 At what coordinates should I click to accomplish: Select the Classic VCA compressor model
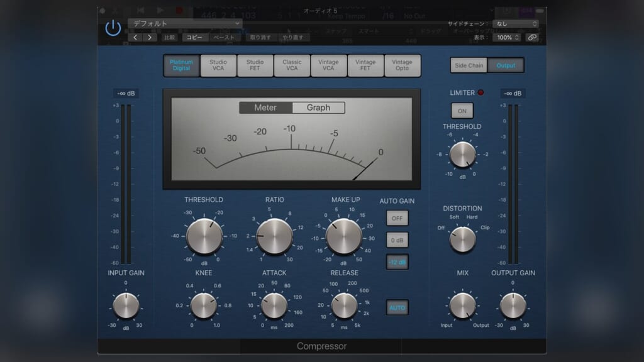pyautogui.click(x=292, y=65)
